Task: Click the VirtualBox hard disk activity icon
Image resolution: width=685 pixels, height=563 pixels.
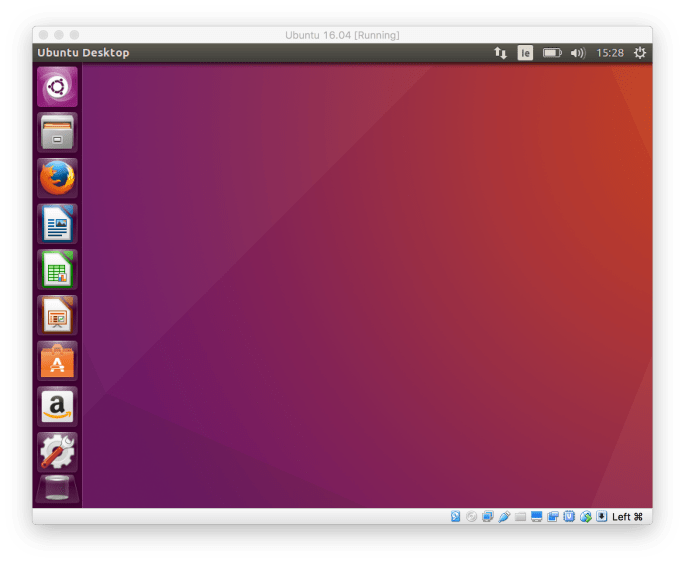Action: [x=455, y=517]
